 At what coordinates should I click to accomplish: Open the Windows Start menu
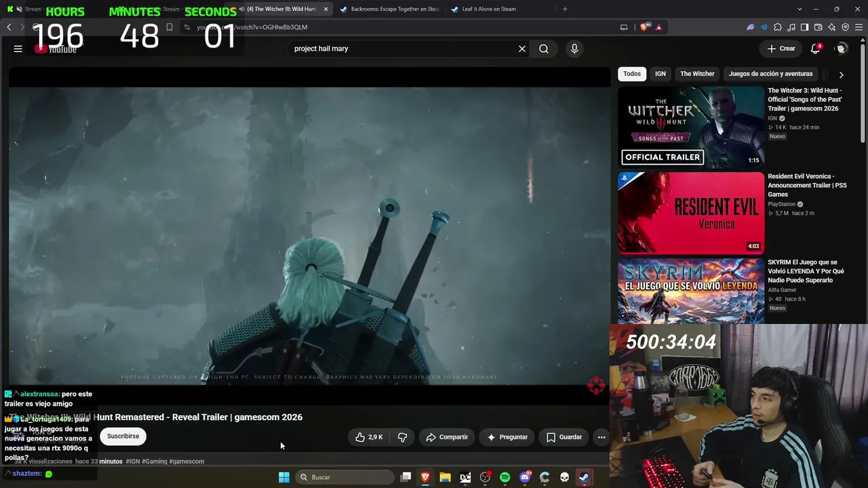click(x=284, y=477)
